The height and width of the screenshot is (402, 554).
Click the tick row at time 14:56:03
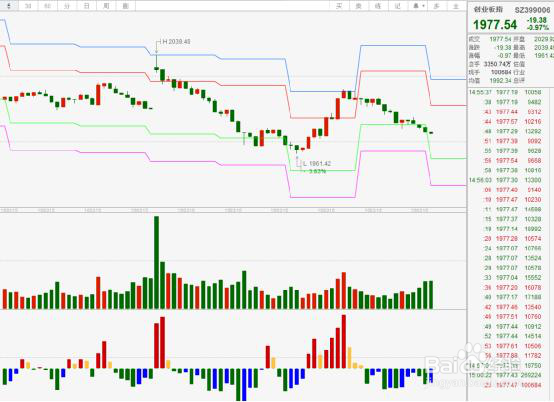pyautogui.click(x=505, y=180)
